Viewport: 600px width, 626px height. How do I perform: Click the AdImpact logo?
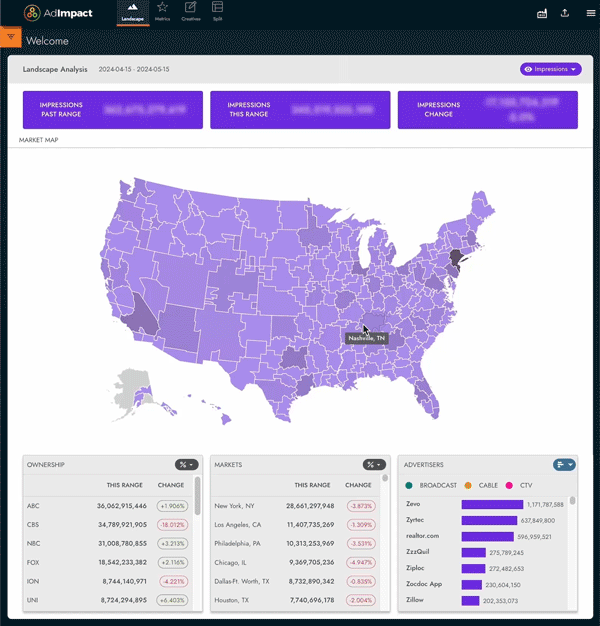[x=58, y=13]
